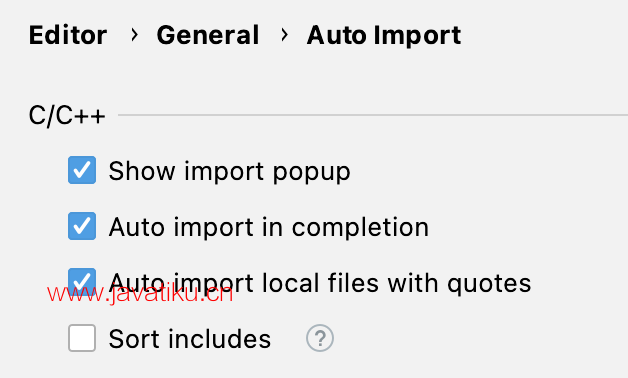This screenshot has width=628, height=378.
Task: Go to the Editor breadcrumb
Action: [68, 35]
